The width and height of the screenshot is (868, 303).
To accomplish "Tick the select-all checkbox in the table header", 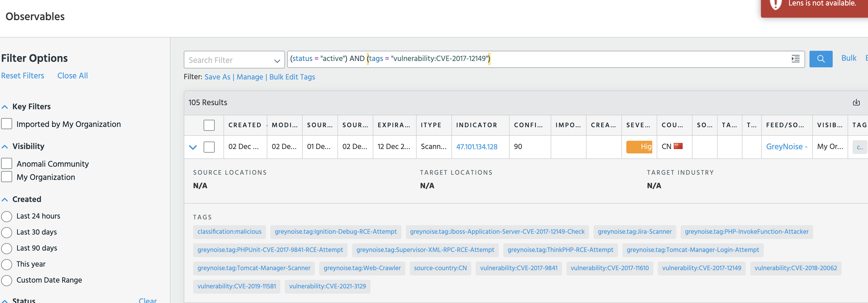I will pos(209,125).
